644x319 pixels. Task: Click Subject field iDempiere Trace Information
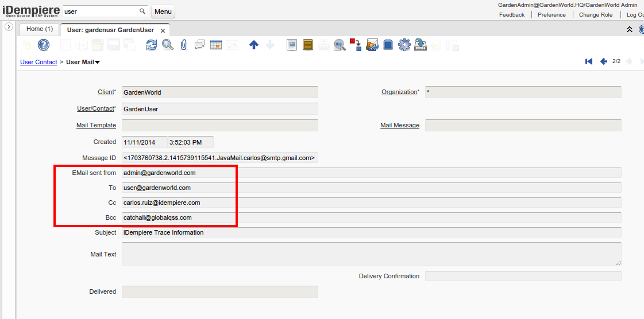(x=371, y=232)
